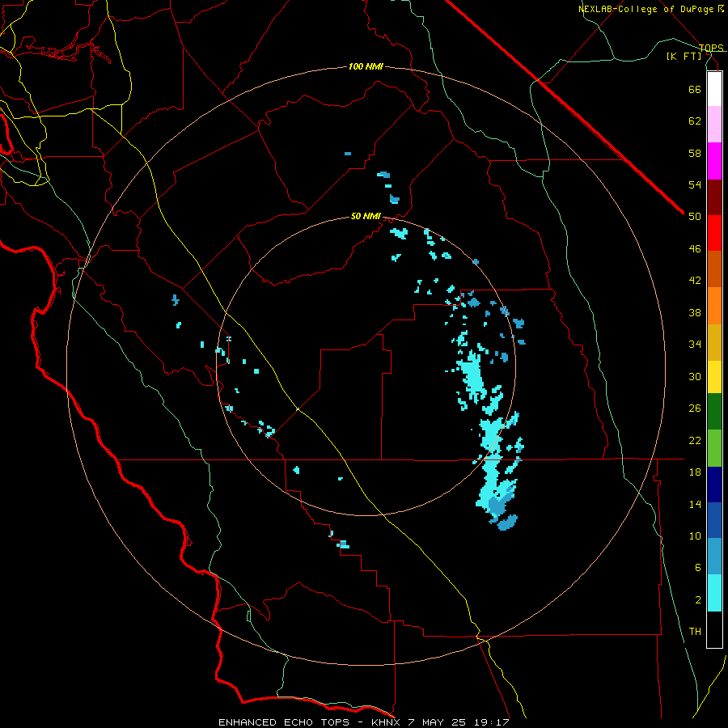Viewport: 728px width, 728px height.
Task: Click the 14 legend value
Action: [695, 504]
